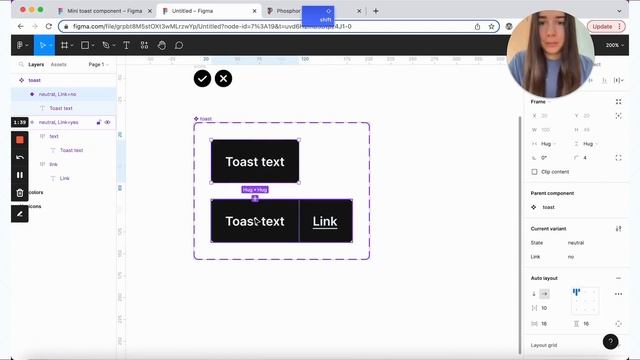Open the Figma main menu
The height and width of the screenshot is (360, 640).
tap(22, 45)
